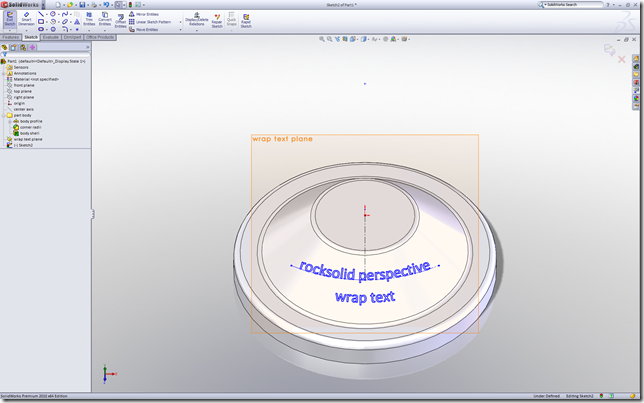Click Quick Snaps tool
Screen dimensions: 644x403
[x=232, y=19]
